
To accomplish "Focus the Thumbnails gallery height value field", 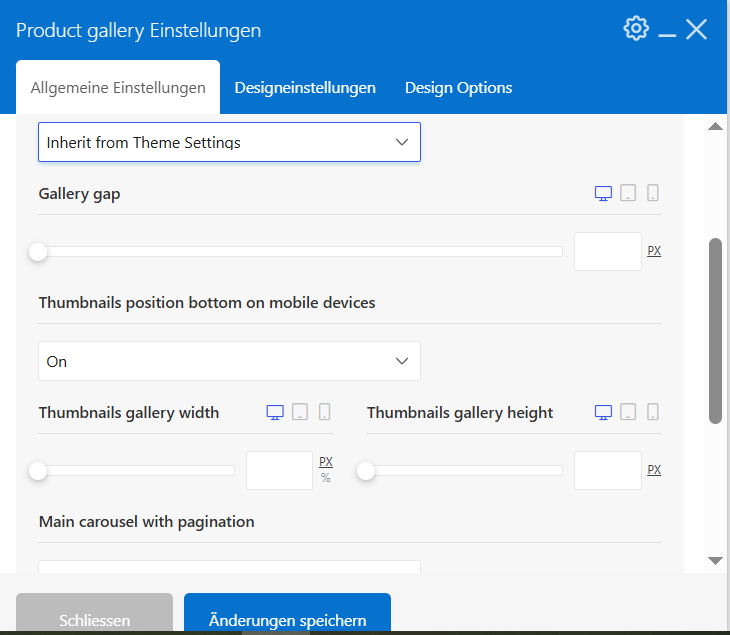I will (x=608, y=470).
